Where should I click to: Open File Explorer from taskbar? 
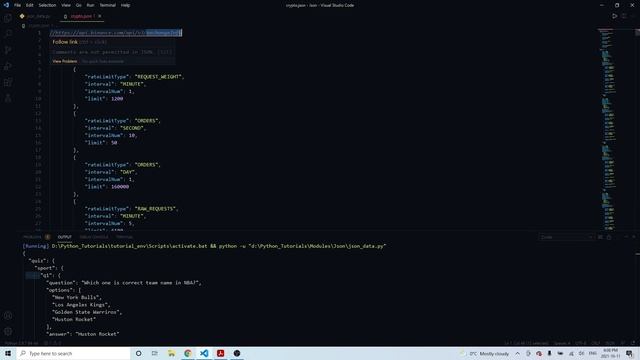click(171, 353)
